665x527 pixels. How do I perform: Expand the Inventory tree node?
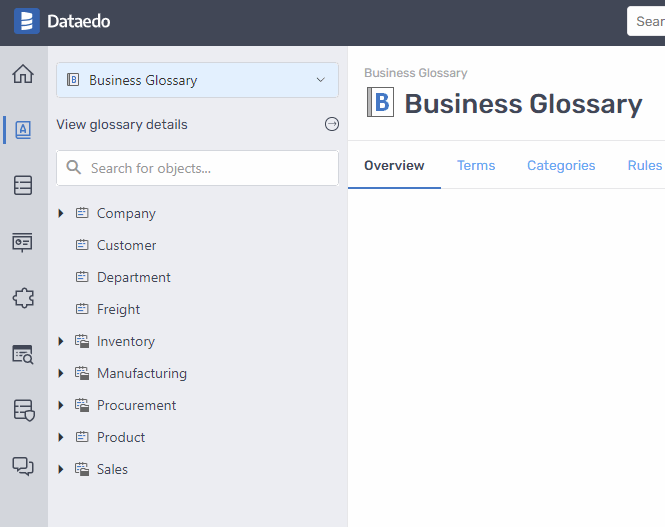pyautogui.click(x=61, y=341)
